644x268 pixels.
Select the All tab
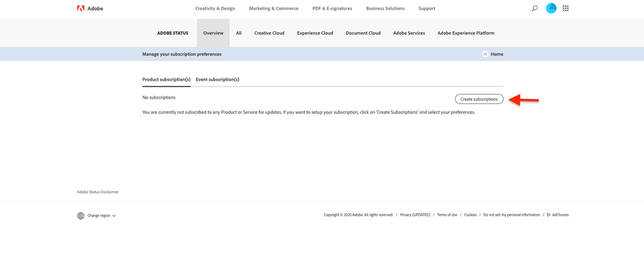pyautogui.click(x=239, y=33)
